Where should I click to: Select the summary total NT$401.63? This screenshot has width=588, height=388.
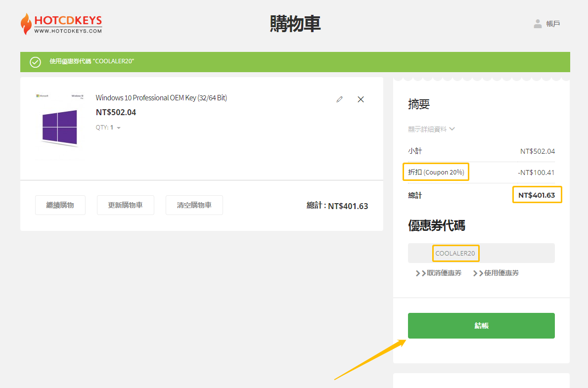pyautogui.click(x=537, y=195)
